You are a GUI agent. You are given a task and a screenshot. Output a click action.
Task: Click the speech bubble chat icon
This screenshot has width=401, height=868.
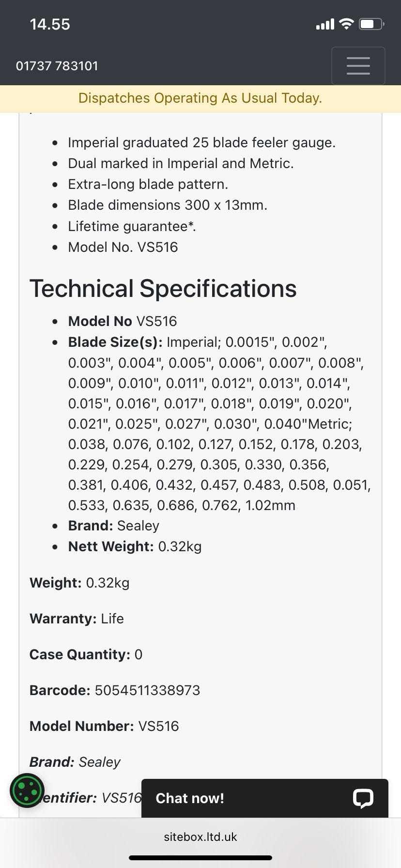point(363,798)
